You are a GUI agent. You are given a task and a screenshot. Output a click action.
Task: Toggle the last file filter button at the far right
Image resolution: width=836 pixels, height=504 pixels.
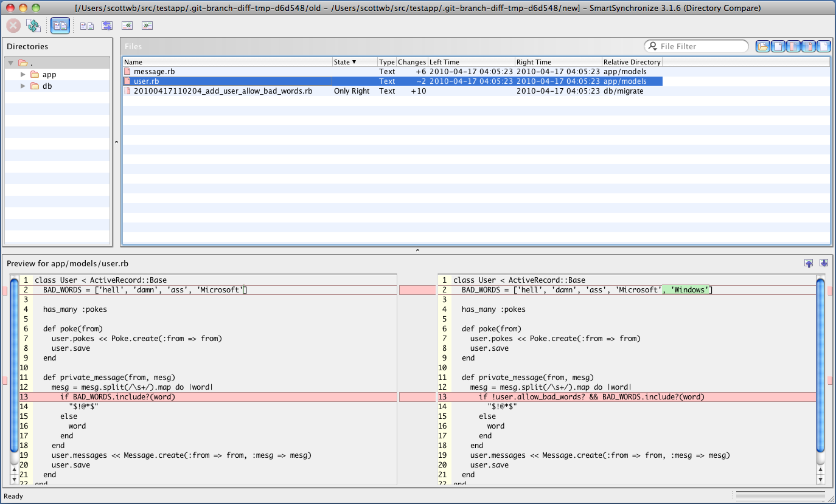coord(823,46)
